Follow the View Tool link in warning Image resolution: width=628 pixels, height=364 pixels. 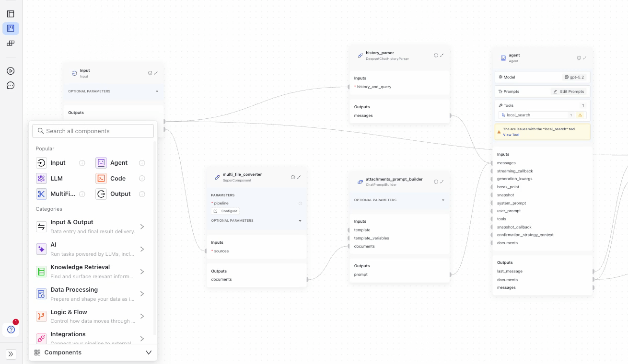511,135
